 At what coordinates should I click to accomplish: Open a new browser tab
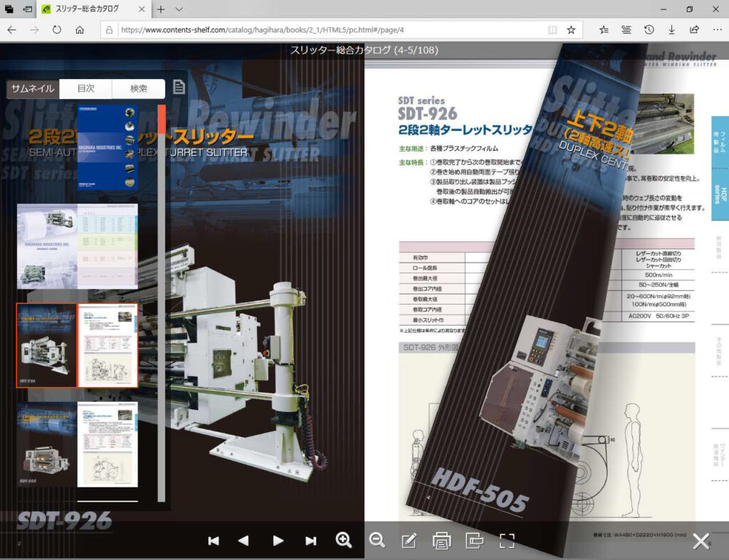point(161,9)
